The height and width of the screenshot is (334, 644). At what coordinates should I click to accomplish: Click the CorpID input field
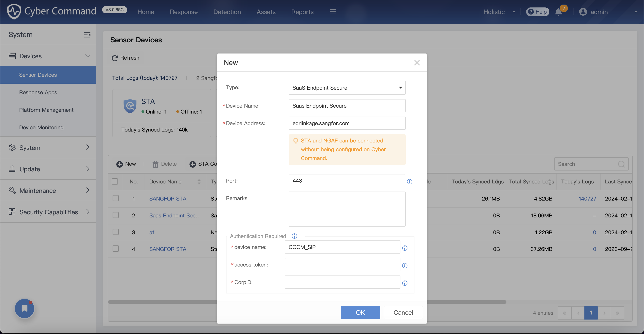click(342, 282)
